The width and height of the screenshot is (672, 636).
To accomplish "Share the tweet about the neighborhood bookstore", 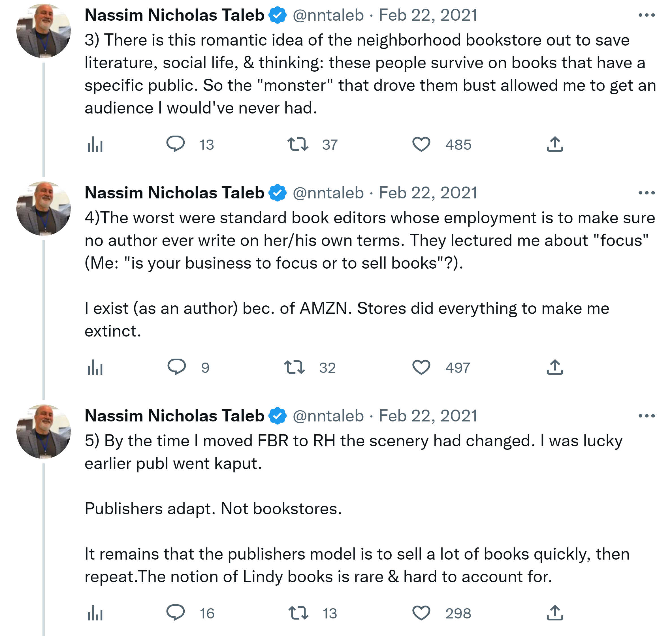I will pyautogui.click(x=555, y=144).
